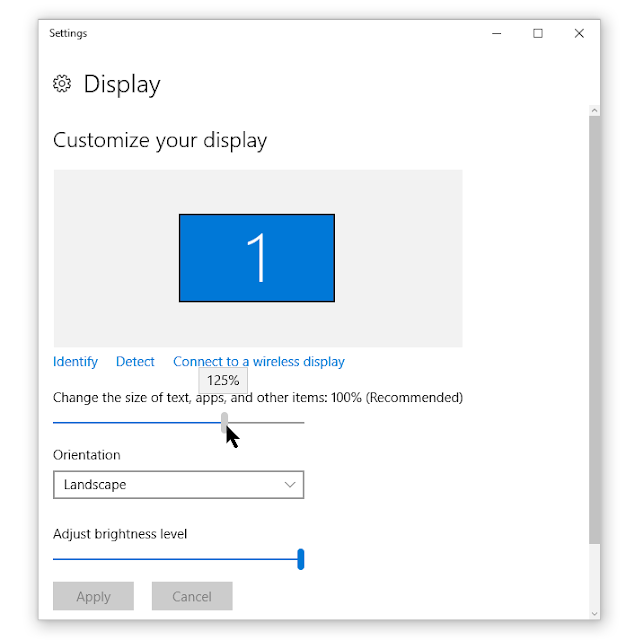Click the Display page title

pos(122,84)
